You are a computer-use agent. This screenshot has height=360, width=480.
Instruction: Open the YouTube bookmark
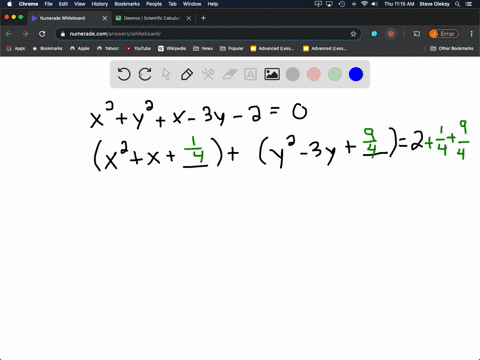click(x=138, y=48)
